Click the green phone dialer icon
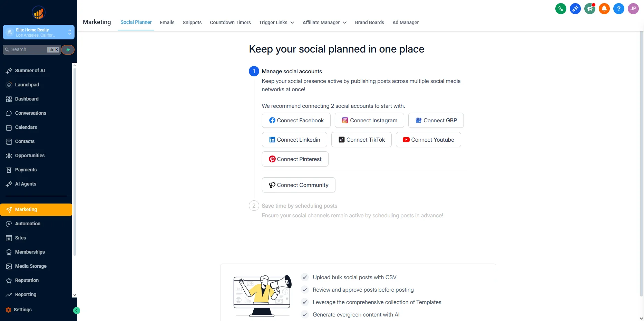This screenshot has height=321, width=644. pyautogui.click(x=560, y=9)
